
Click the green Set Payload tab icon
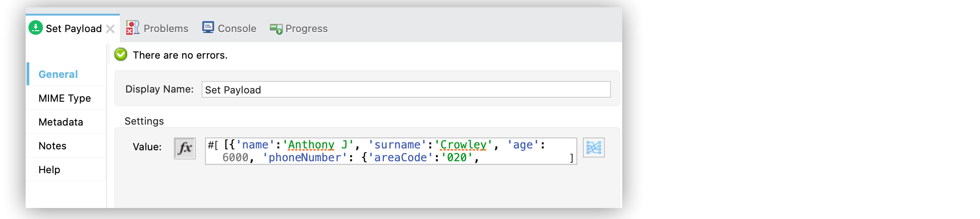point(35,28)
